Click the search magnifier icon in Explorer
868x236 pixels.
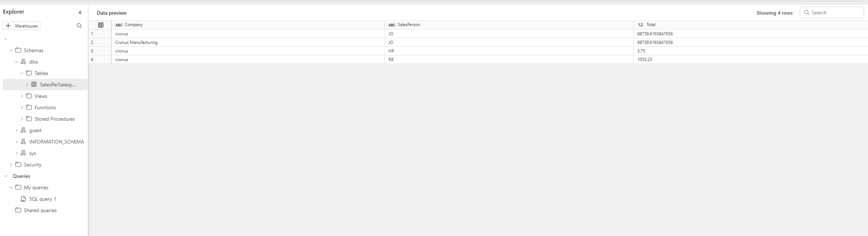[79, 26]
